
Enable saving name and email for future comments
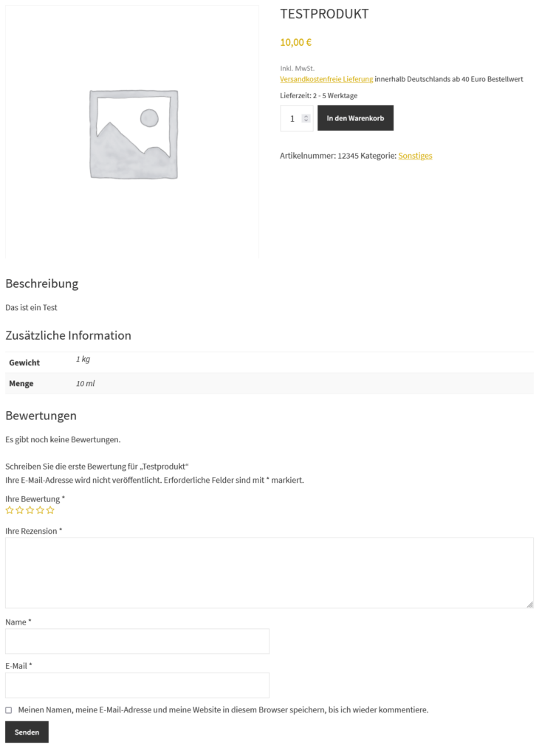point(7,709)
